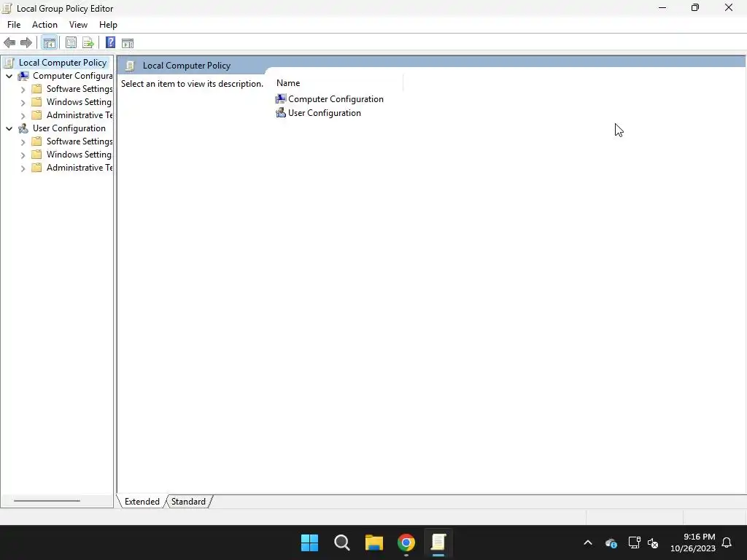Expand Administrative Templates under User Configuration
The height and width of the screenshot is (560, 747).
(x=23, y=168)
